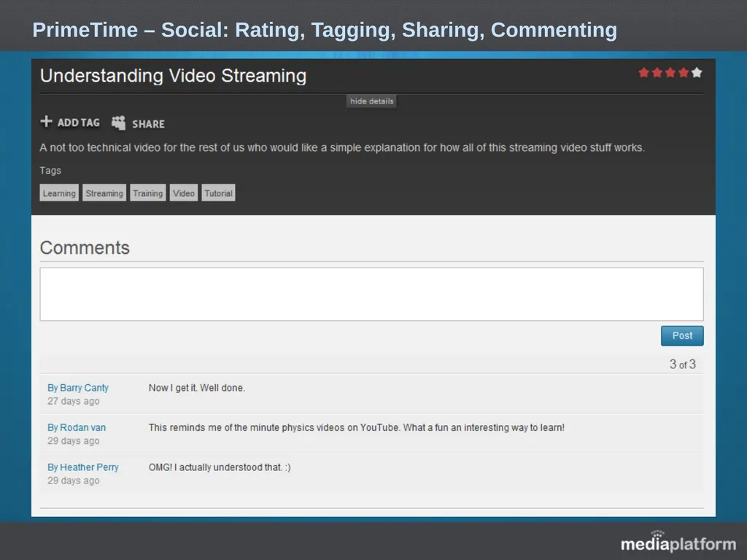
Task: Rate the video four stars
Action: tap(684, 72)
